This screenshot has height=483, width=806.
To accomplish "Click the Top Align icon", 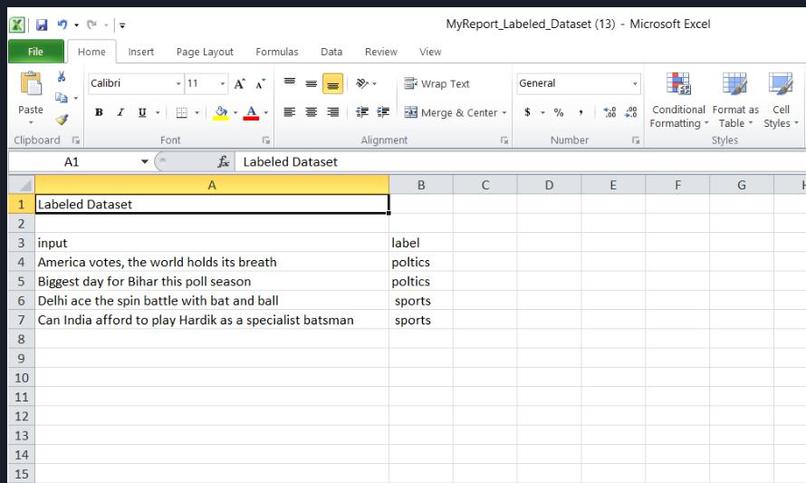I will 290,82.
